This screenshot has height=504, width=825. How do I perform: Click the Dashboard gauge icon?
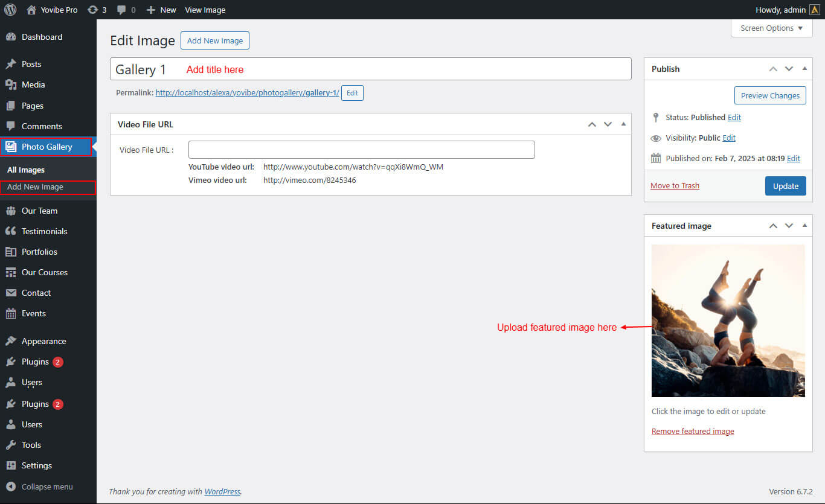point(11,37)
